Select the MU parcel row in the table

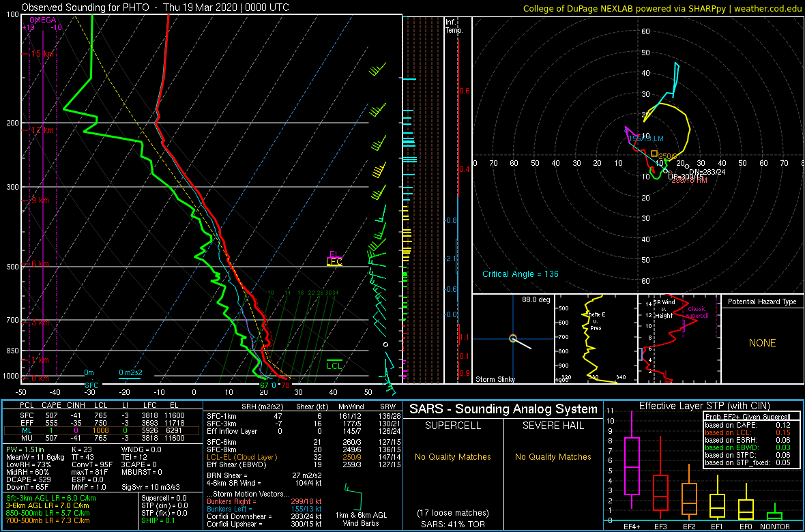101,437
